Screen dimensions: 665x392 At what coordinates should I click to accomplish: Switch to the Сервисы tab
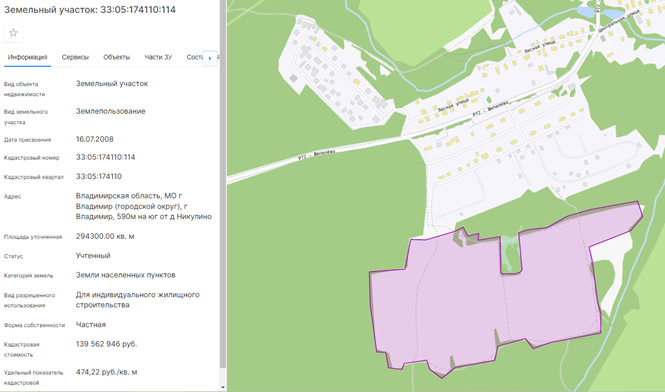pos(75,57)
